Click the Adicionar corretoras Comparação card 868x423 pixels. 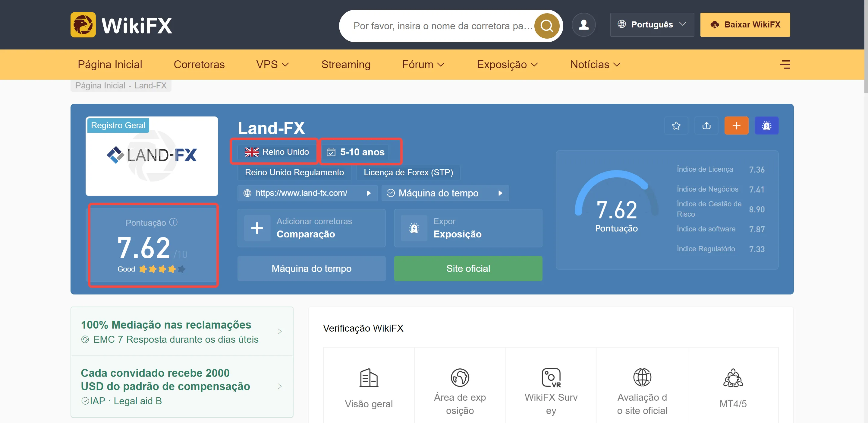(x=311, y=228)
